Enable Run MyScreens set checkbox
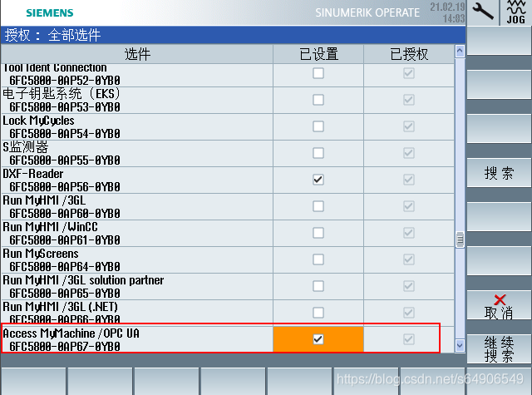The height and width of the screenshot is (395, 532). 318,259
